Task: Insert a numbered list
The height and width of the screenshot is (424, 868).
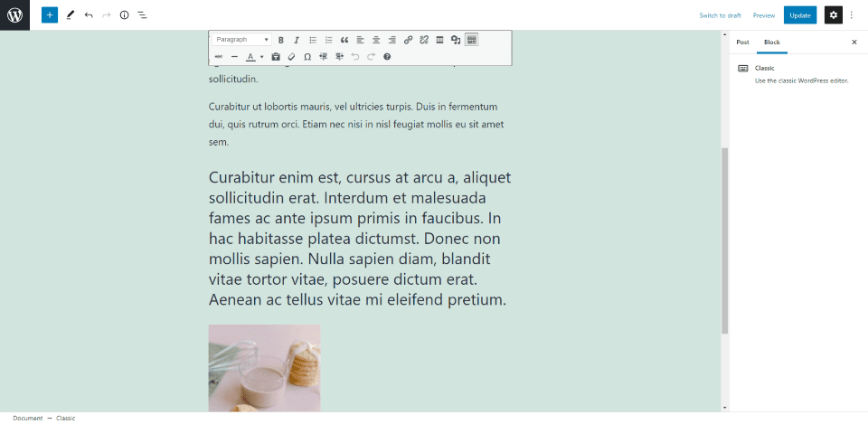Action: tap(329, 40)
